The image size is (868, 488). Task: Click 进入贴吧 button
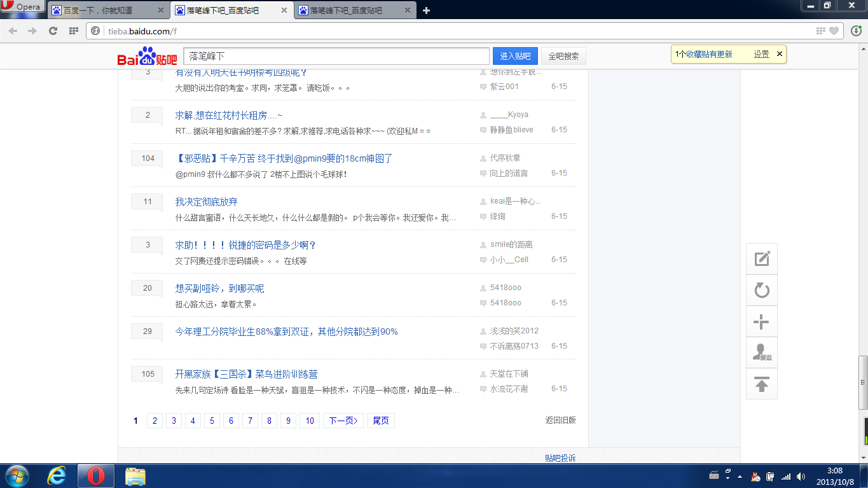tap(515, 56)
